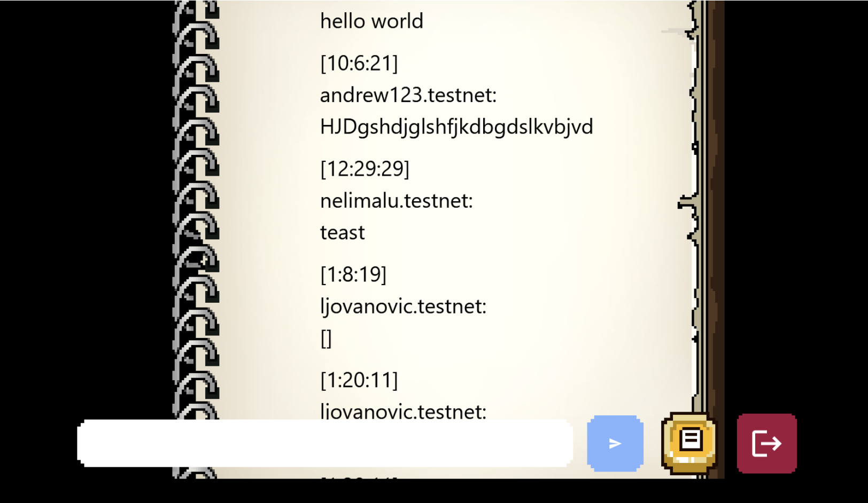Click the [1:8:19] timestamp

coord(353,274)
